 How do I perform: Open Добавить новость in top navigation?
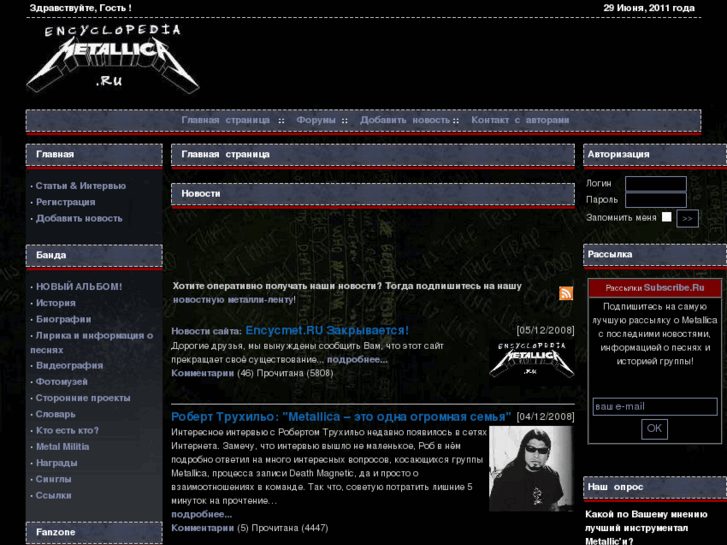(x=405, y=120)
